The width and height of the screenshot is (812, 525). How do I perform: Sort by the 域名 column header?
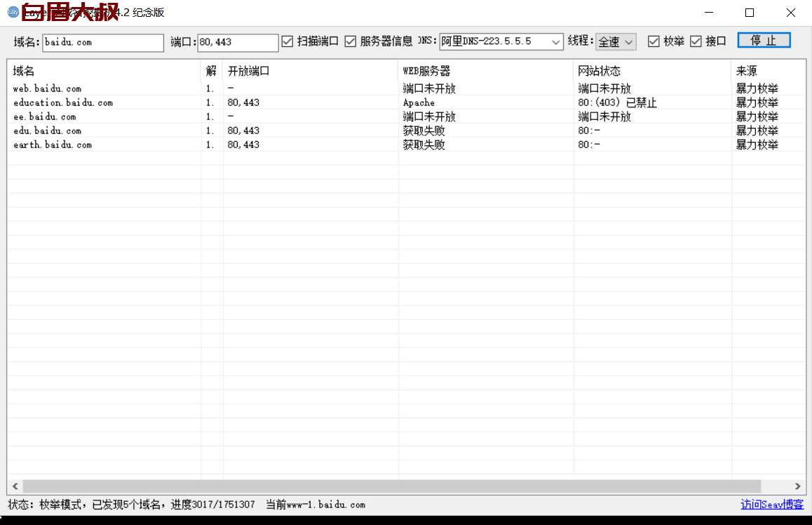click(x=104, y=71)
